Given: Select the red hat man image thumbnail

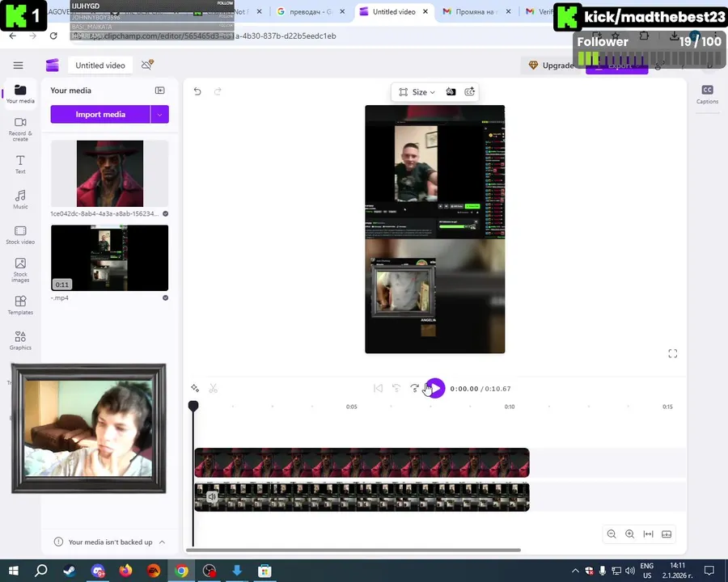Looking at the screenshot, I should 109,174.
